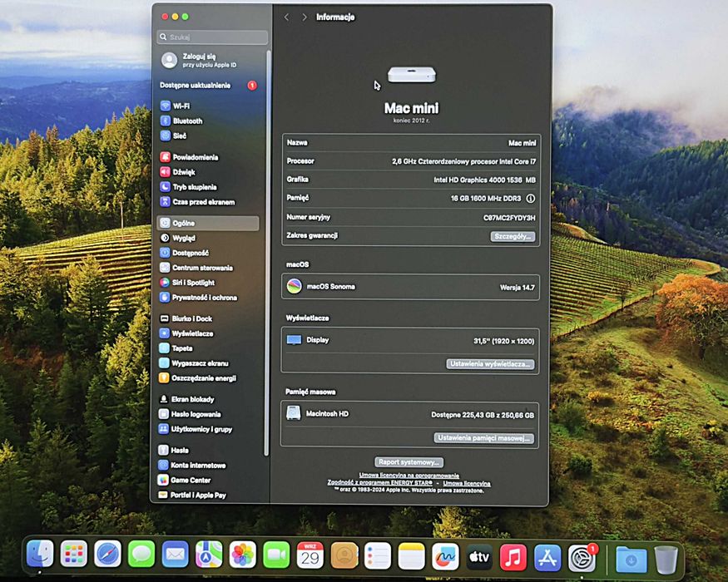Open Wygląd appearance settings
The width and height of the screenshot is (728, 582).
point(178,238)
